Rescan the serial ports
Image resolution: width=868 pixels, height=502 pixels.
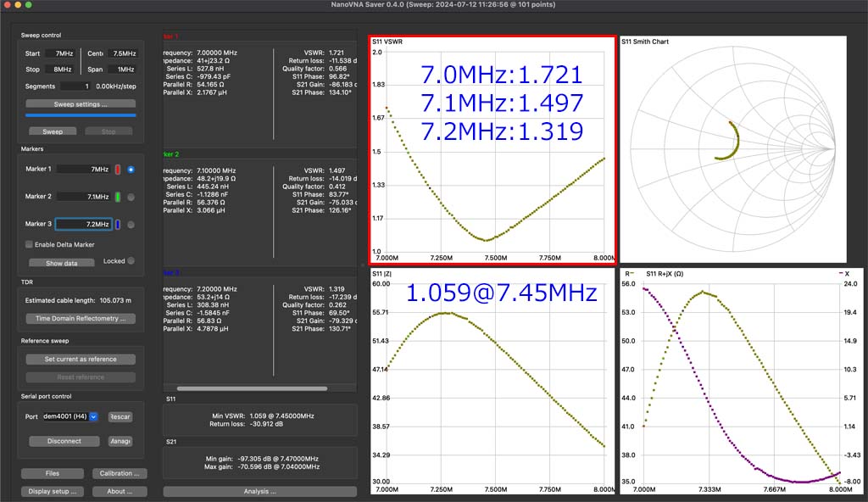120,416
